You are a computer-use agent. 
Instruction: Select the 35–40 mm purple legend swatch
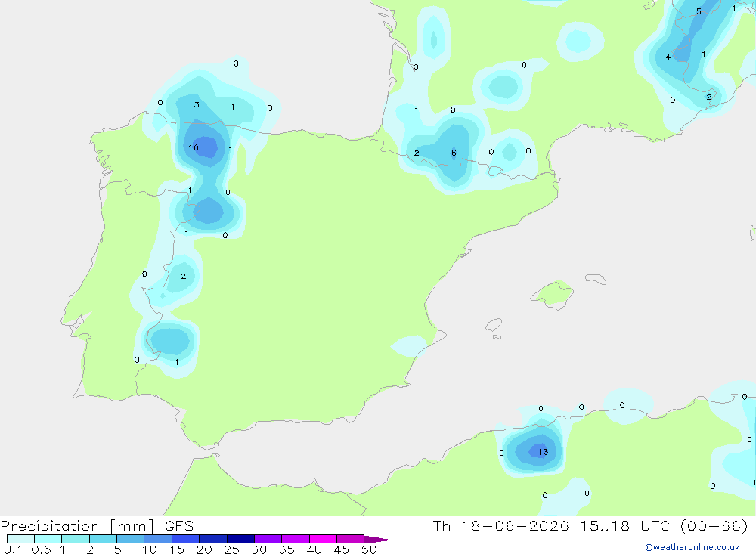pos(296,539)
